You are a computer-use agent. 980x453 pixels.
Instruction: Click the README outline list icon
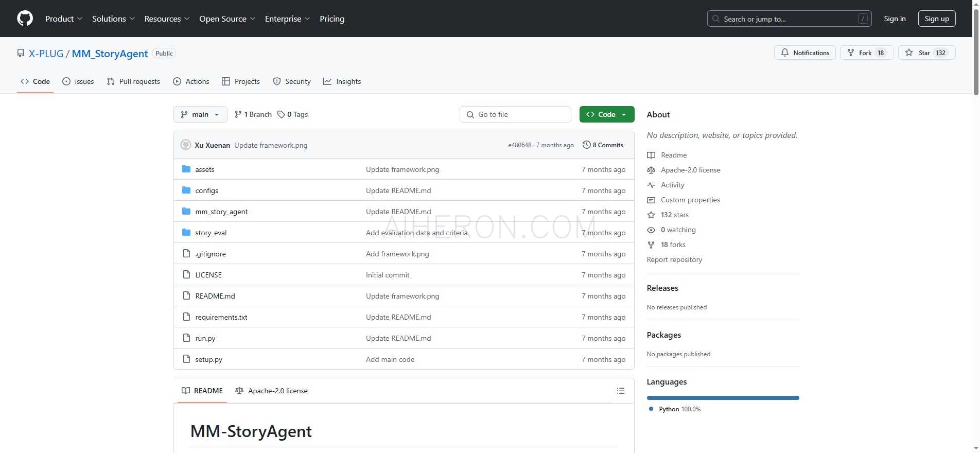coord(621,391)
